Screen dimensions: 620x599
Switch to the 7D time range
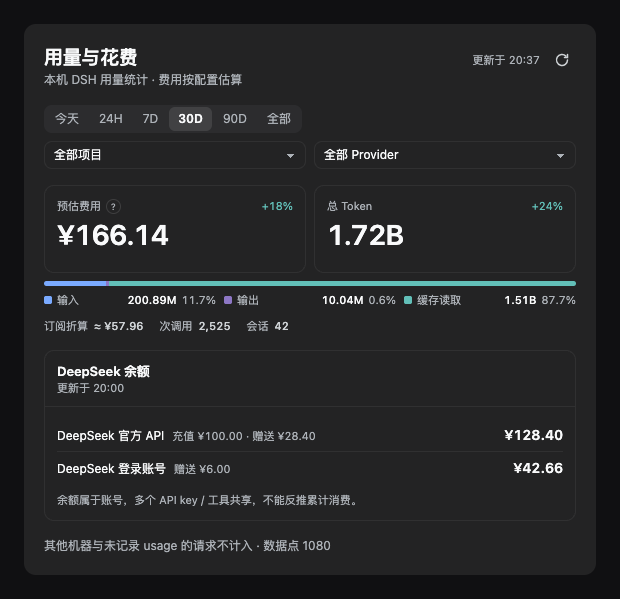click(150, 119)
